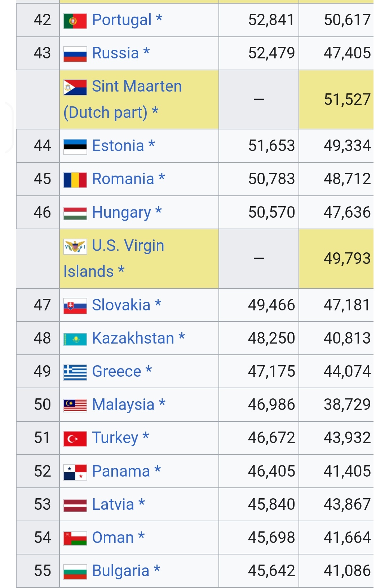Click the Sint Maarten flag icon
The width and height of the screenshot is (389, 588).
click(x=75, y=87)
